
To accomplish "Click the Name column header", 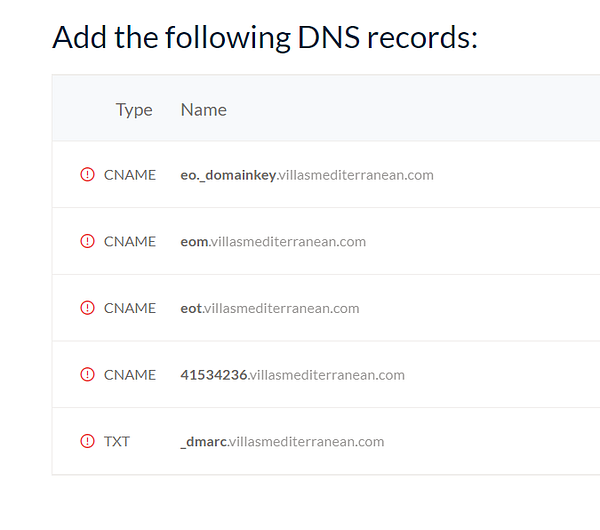I will [x=203, y=109].
